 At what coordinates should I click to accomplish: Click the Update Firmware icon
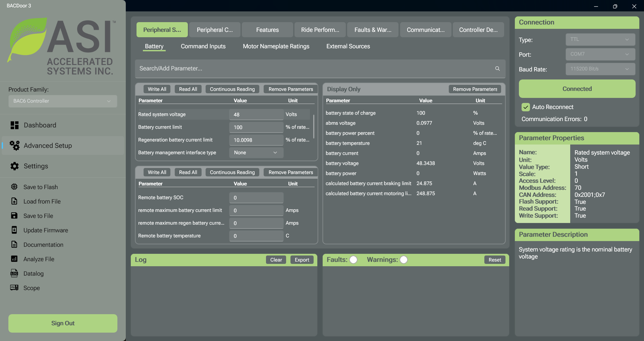point(14,230)
